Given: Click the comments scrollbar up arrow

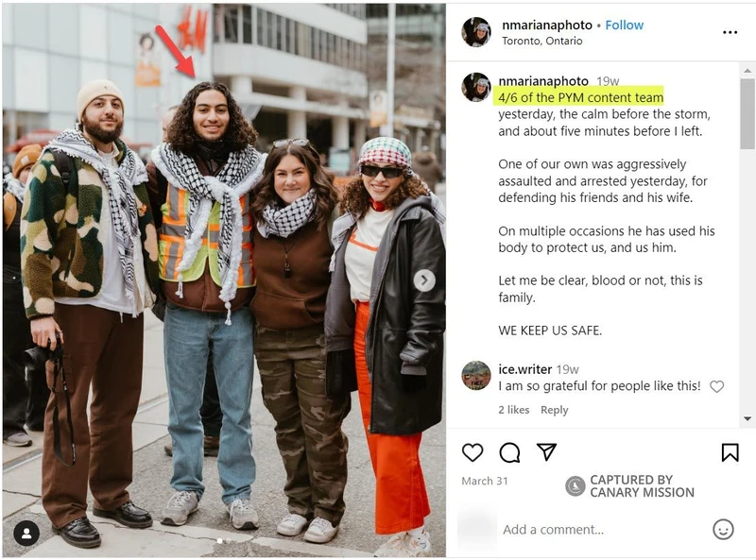Looking at the screenshot, I should (747, 71).
